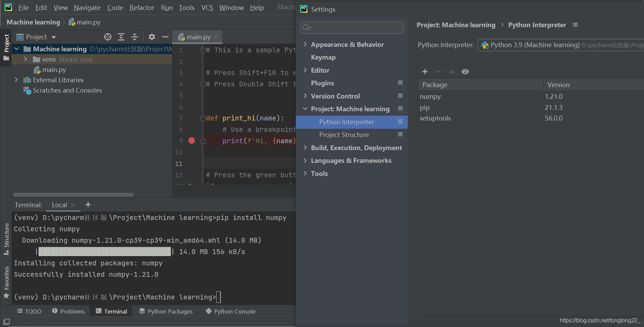Expand Languages & Frameworks settings
This screenshot has width=644, height=327.
[305, 160]
